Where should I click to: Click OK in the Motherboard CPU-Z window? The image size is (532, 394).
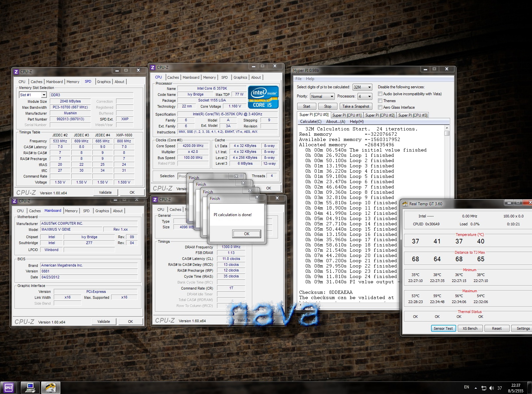[131, 322]
